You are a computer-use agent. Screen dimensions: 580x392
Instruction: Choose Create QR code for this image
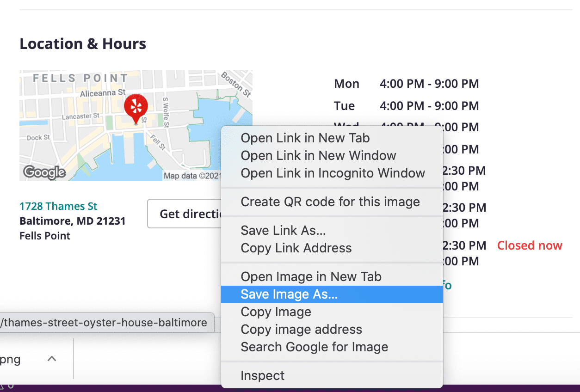[x=330, y=202]
